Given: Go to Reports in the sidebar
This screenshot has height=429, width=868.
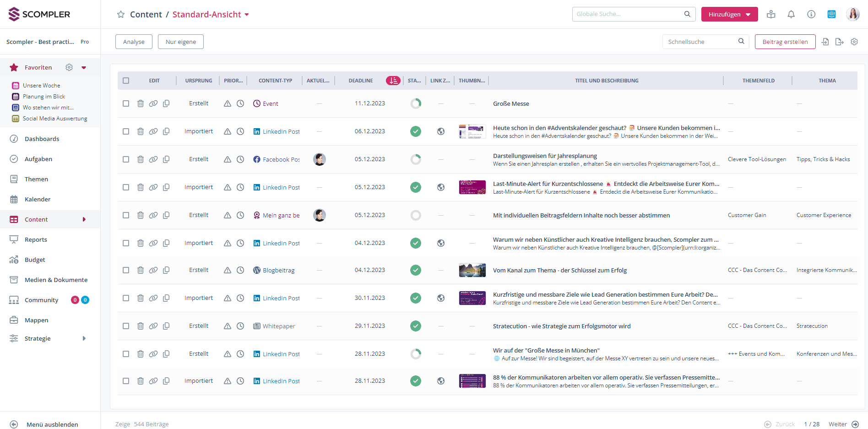Looking at the screenshot, I should pos(36,239).
